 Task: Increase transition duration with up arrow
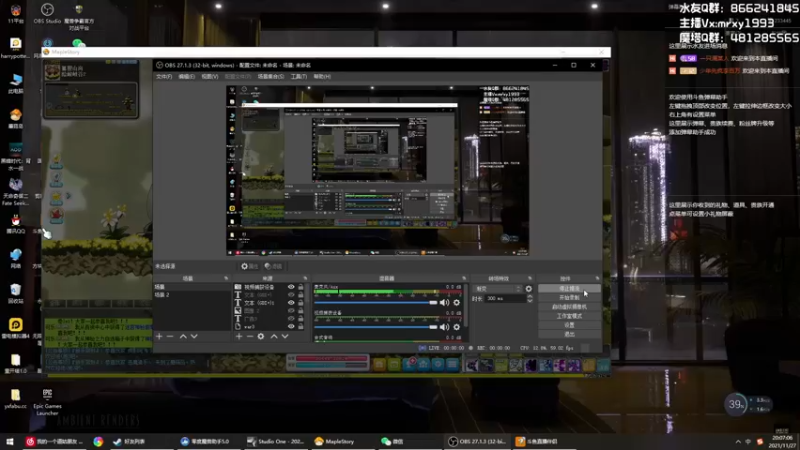coord(529,296)
